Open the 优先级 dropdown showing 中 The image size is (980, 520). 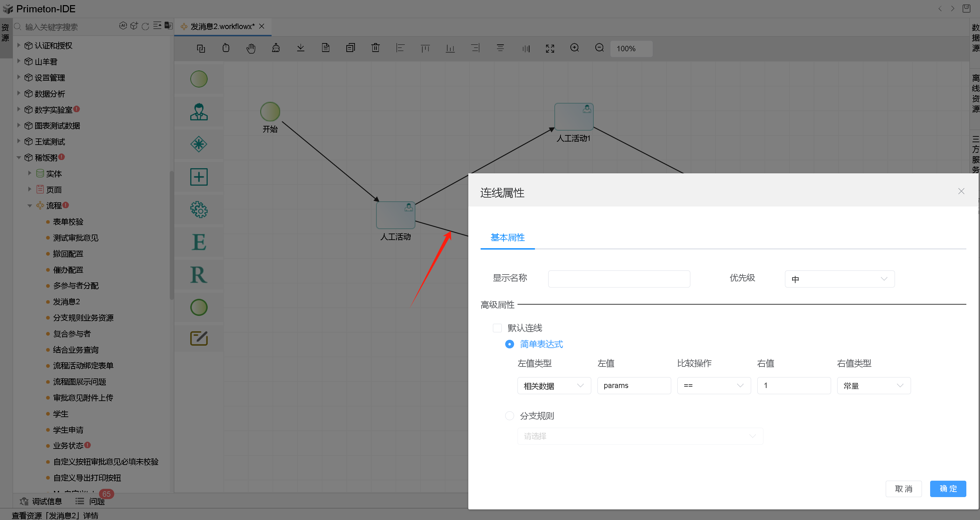pyautogui.click(x=839, y=279)
